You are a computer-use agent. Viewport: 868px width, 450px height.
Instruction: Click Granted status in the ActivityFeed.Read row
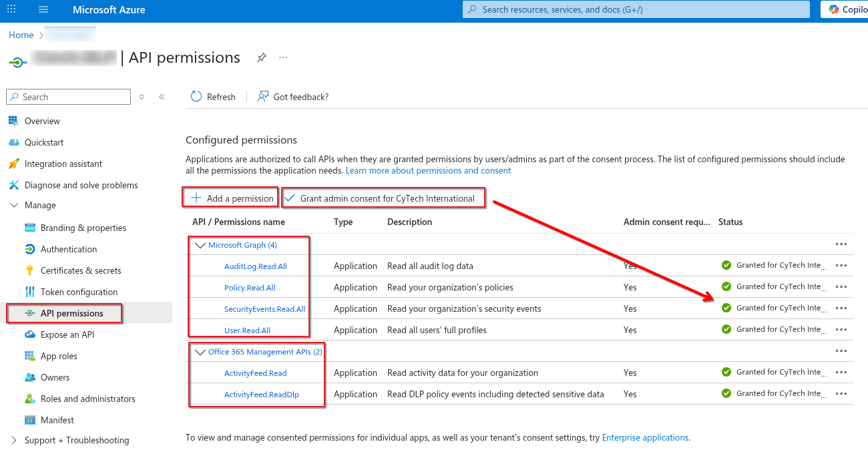point(775,372)
